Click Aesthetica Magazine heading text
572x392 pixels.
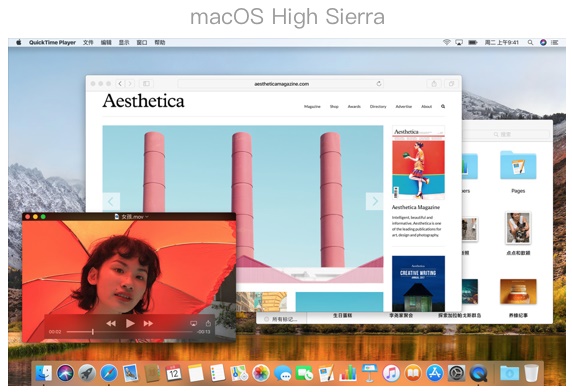coord(416,207)
